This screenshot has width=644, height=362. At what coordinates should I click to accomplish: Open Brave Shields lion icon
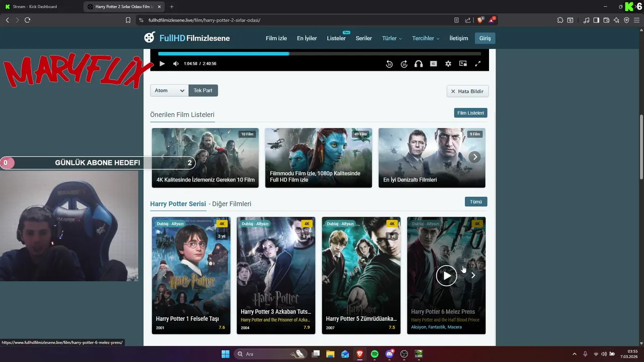(480, 20)
